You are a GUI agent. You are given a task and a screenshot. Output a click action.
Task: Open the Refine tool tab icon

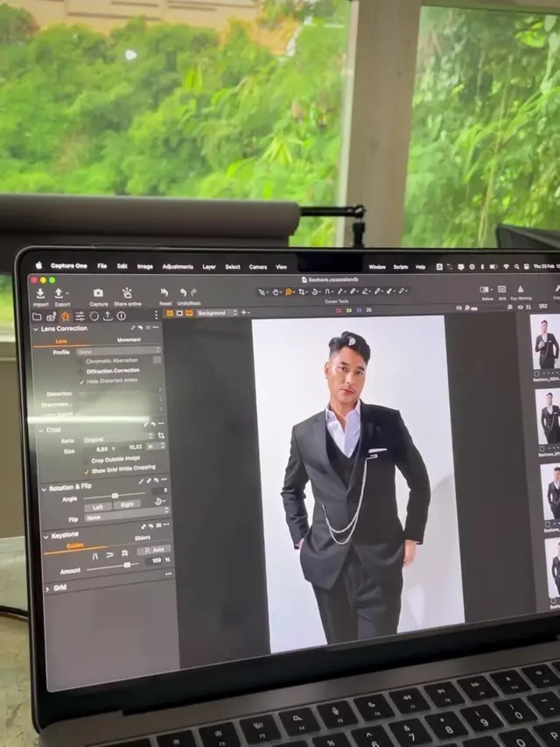click(94, 316)
